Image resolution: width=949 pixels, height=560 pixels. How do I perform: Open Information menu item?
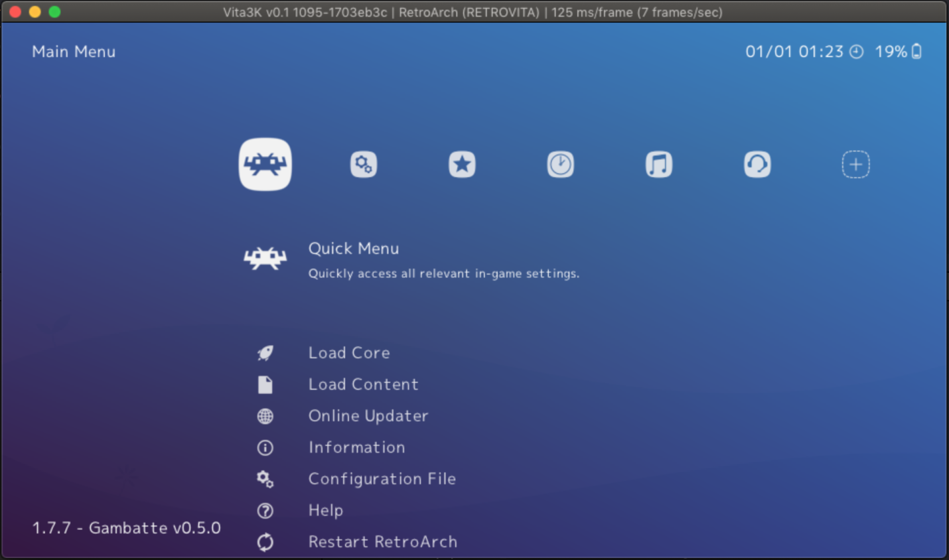click(356, 448)
